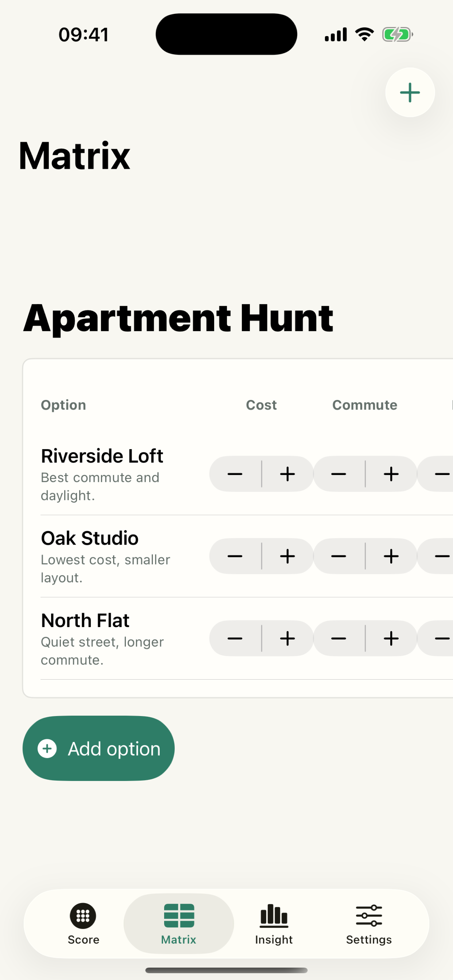
Task: Tap the Add option button
Action: [x=98, y=748]
